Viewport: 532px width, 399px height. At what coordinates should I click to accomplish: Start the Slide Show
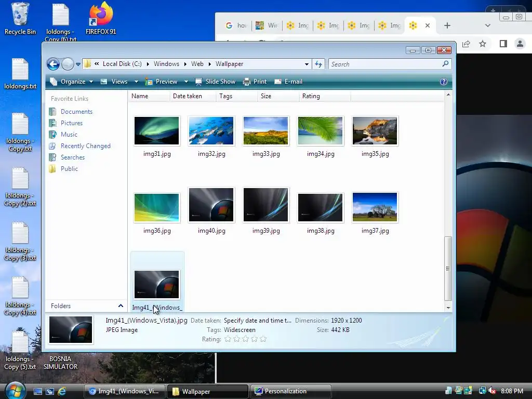[x=215, y=82]
